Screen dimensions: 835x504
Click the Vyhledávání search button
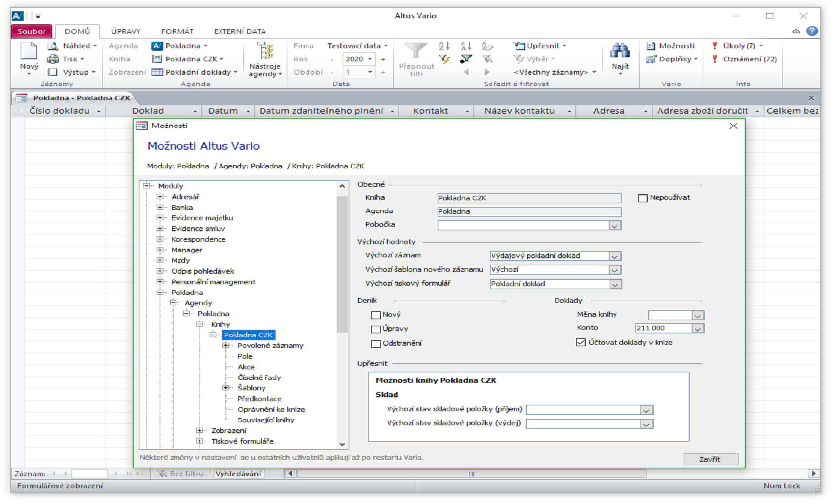click(x=238, y=474)
